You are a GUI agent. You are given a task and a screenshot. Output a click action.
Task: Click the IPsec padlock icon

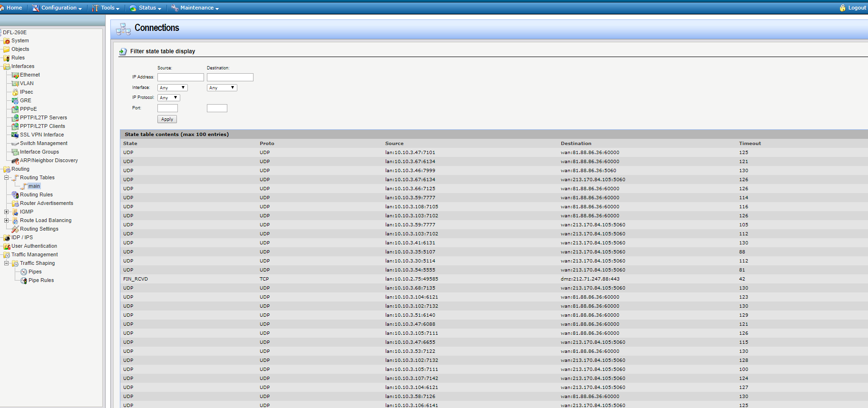click(15, 92)
